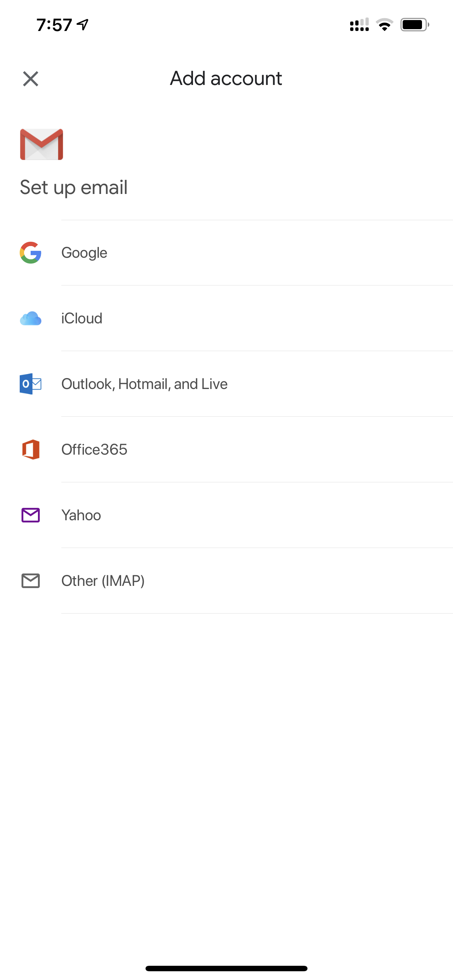Screen dimensions: 453x980
Task: Tap the Office365 logo icon
Action: pyautogui.click(x=31, y=450)
